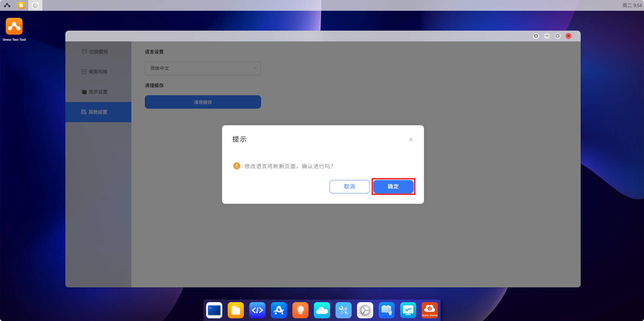644x321 pixels.
Task: Confirm the language change with 确定
Action: click(393, 186)
